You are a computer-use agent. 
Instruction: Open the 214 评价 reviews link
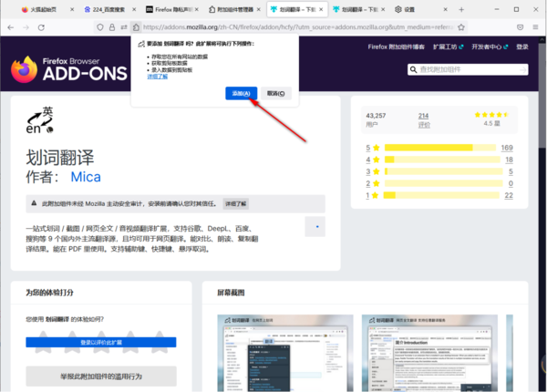(423, 120)
